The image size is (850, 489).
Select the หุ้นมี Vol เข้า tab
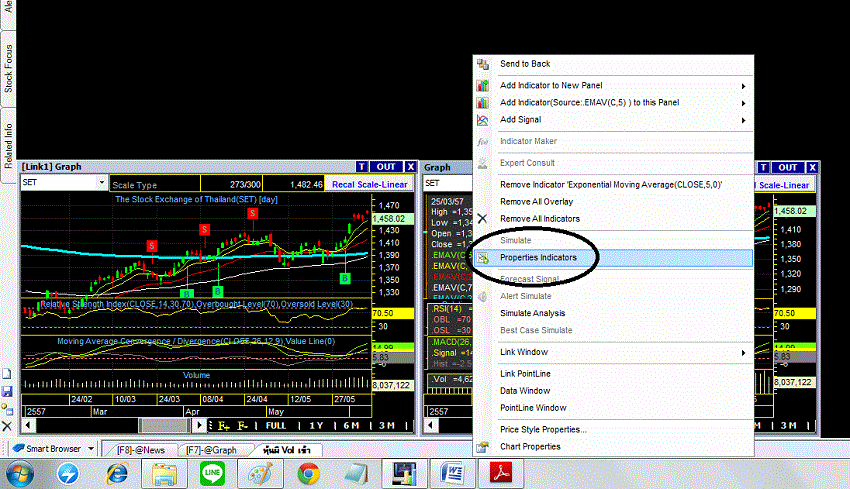tap(287, 450)
